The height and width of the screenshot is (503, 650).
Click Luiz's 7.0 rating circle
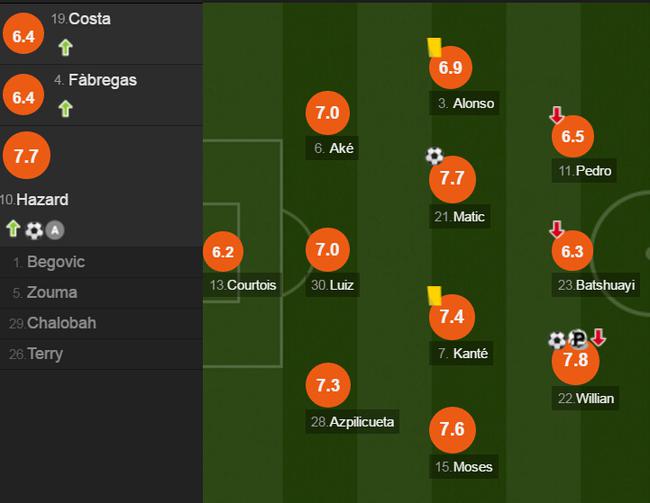(x=327, y=250)
